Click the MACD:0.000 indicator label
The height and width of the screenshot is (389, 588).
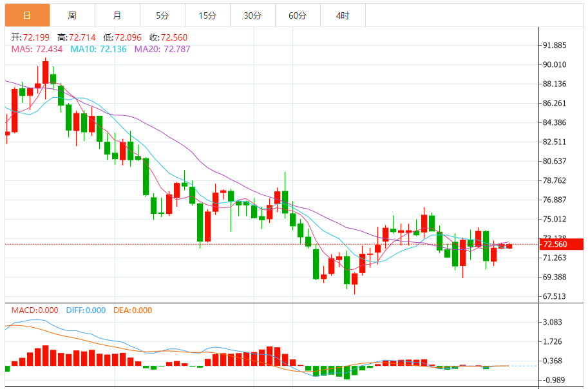[35, 310]
